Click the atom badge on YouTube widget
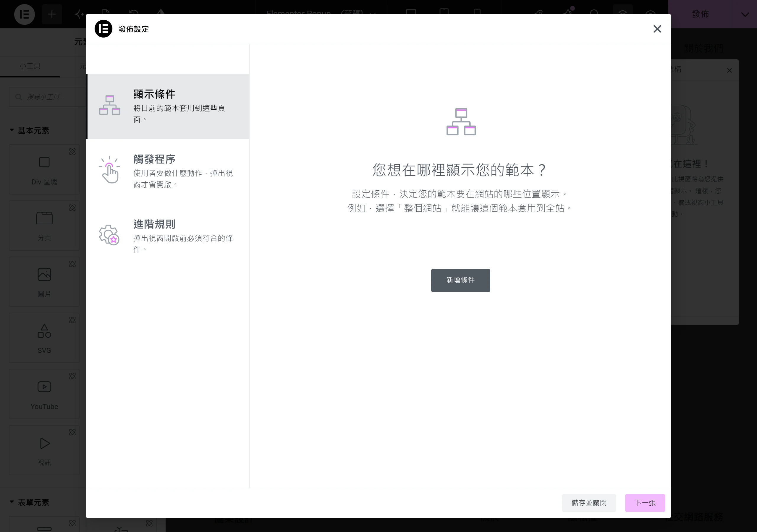 pyautogui.click(x=72, y=376)
